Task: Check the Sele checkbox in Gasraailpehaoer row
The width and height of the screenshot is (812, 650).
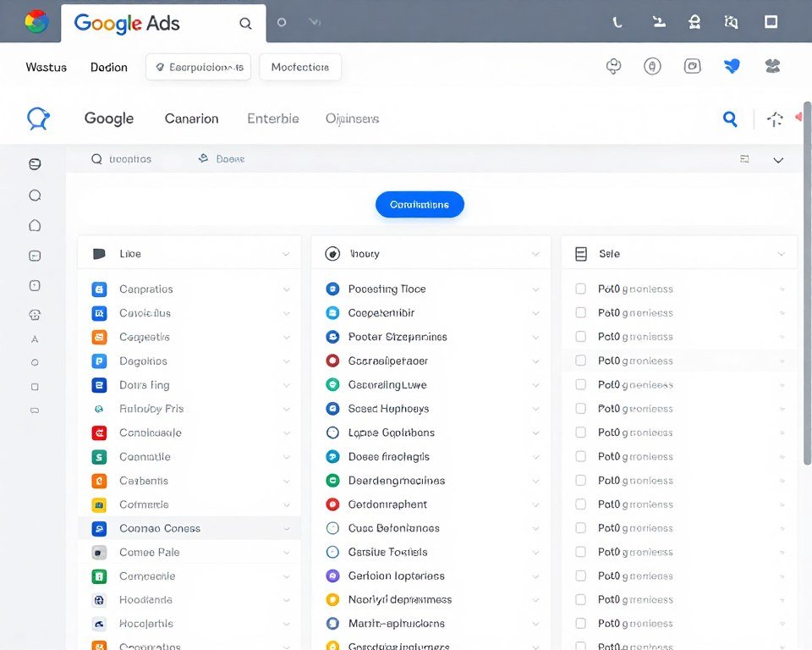Action: (x=580, y=361)
